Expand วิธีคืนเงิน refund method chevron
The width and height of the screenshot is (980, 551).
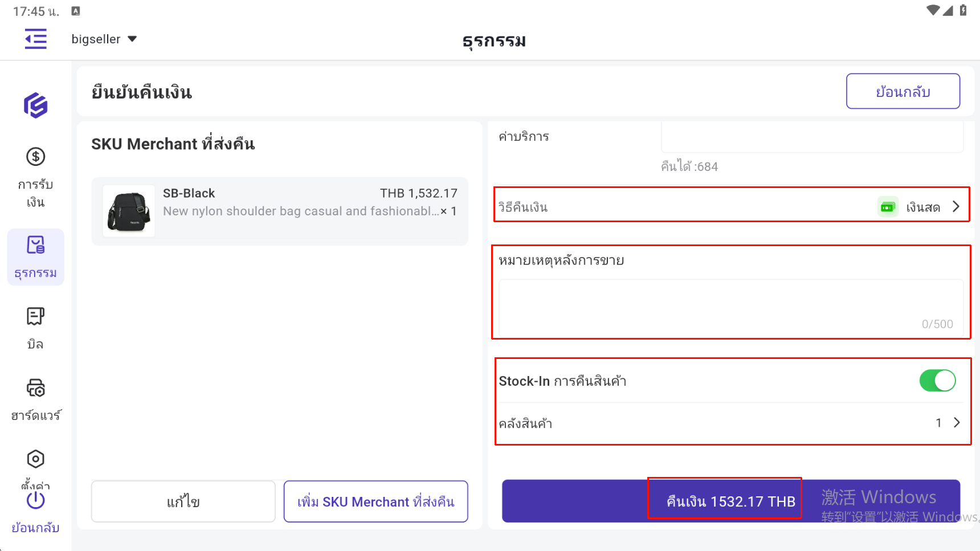point(956,207)
